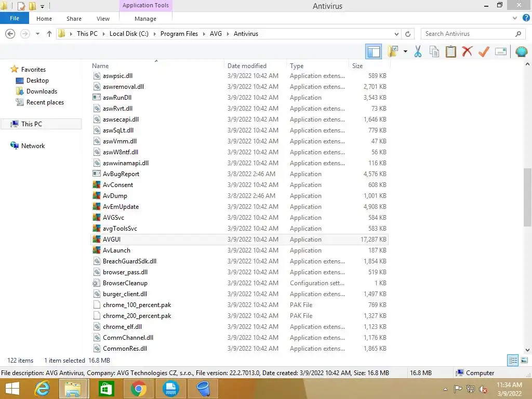Select the AVGUI application icon
This screenshot has width=532, height=399.
pos(97,239)
